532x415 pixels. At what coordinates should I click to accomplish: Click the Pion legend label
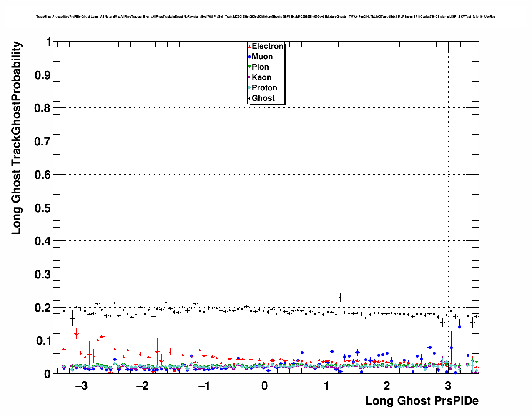click(260, 67)
